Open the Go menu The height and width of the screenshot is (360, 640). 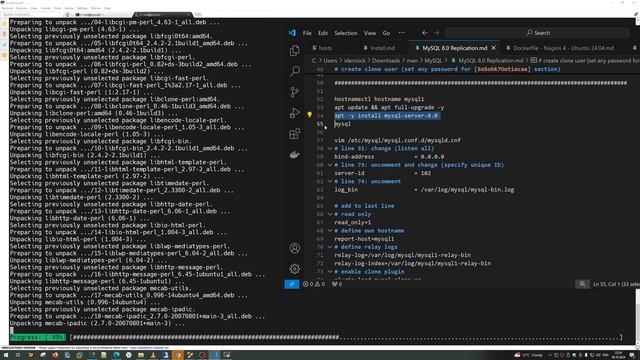(386, 33)
